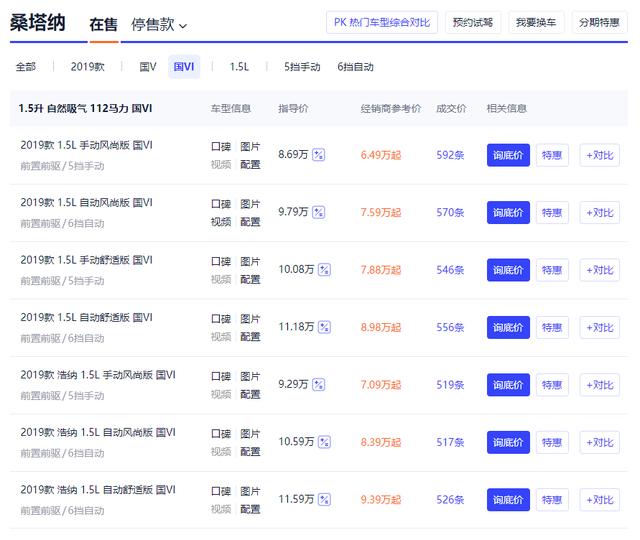This screenshot has height=540, width=640.
Task: Click 询底价 for 浩纳 手动风尚版
Action: pyautogui.click(x=508, y=385)
